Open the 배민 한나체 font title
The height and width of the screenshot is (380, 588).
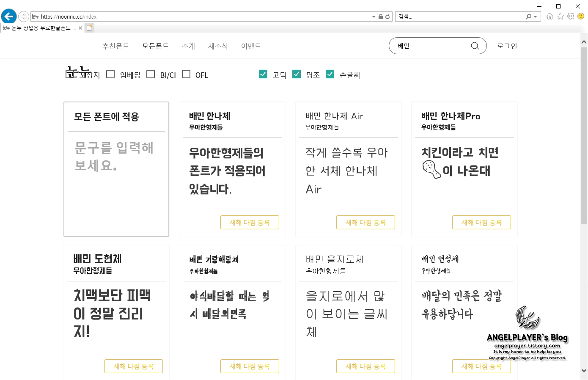[210, 116]
